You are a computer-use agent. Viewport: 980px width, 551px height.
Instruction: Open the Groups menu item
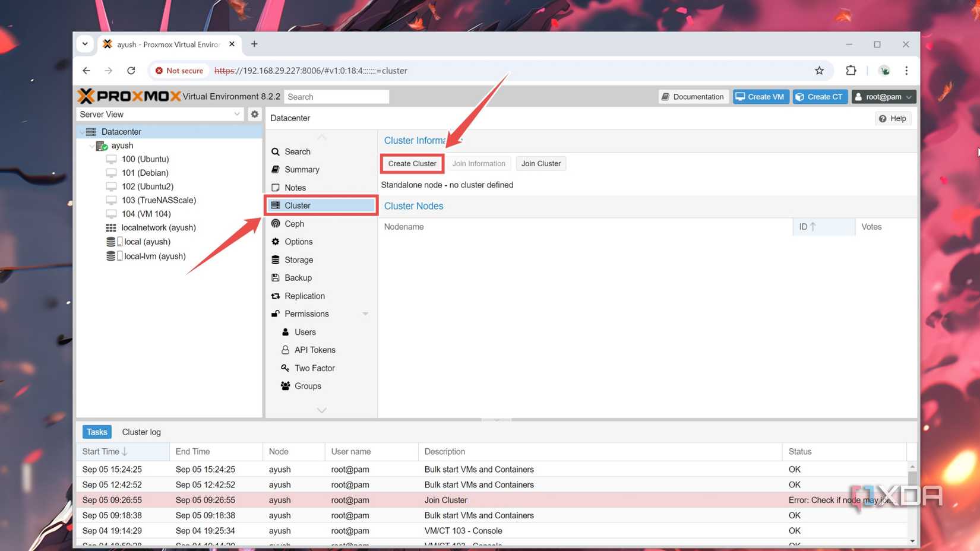pos(321,386)
